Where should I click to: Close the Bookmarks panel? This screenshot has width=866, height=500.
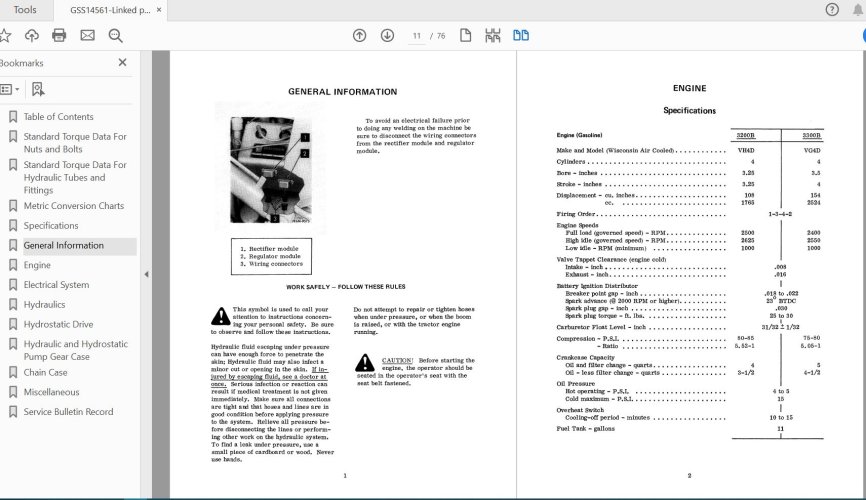click(x=123, y=62)
